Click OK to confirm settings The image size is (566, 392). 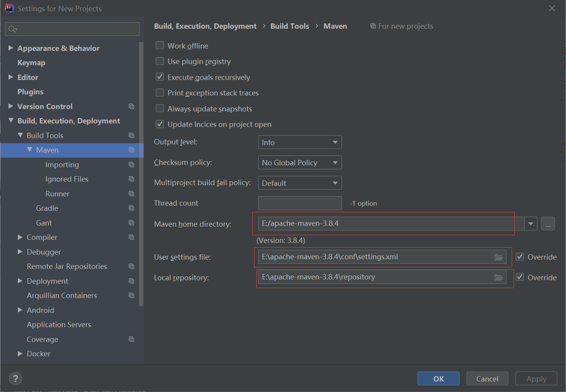438,378
